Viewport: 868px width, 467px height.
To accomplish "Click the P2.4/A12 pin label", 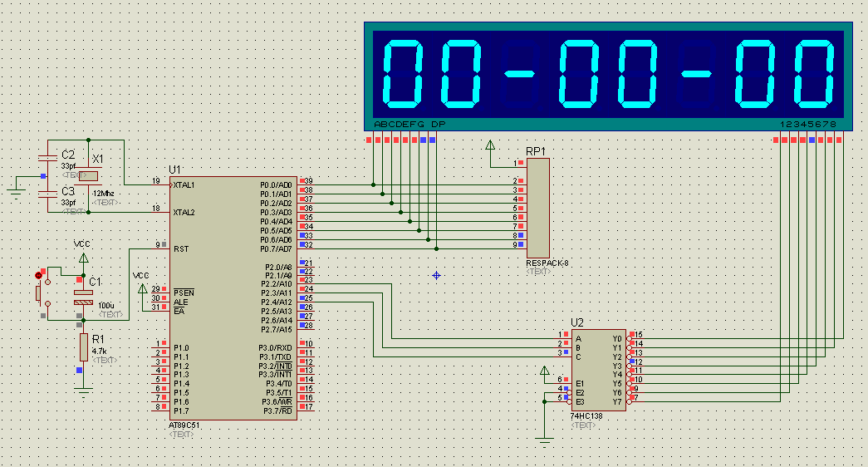I will [x=277, y=302].
